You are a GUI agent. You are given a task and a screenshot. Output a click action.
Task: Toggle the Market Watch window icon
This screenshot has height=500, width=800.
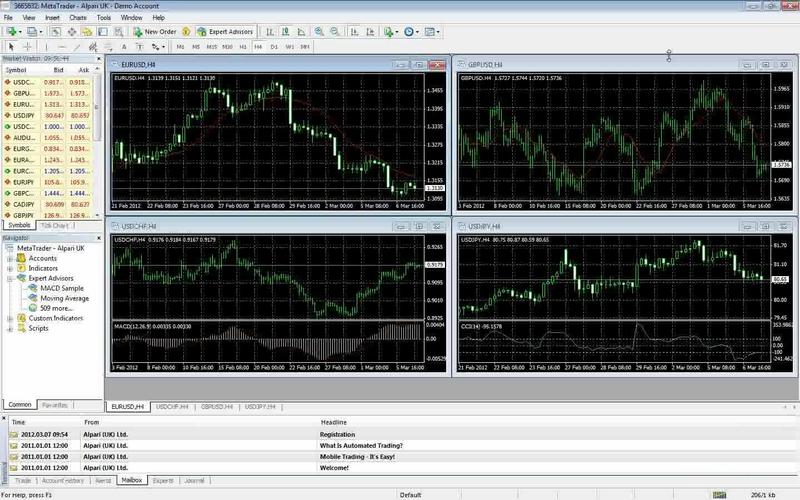coord(56,32)
